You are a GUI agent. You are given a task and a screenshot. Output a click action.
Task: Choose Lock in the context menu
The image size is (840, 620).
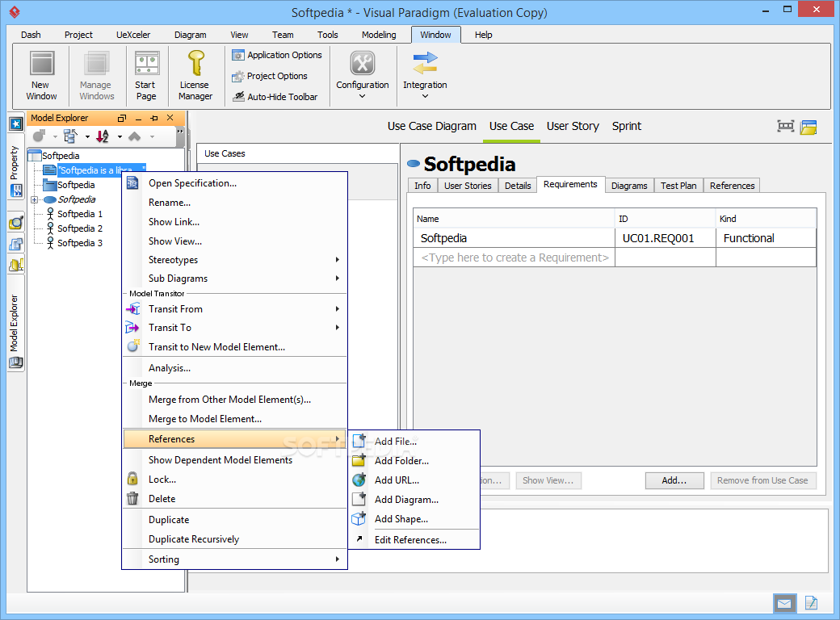(x=235, y=480)
